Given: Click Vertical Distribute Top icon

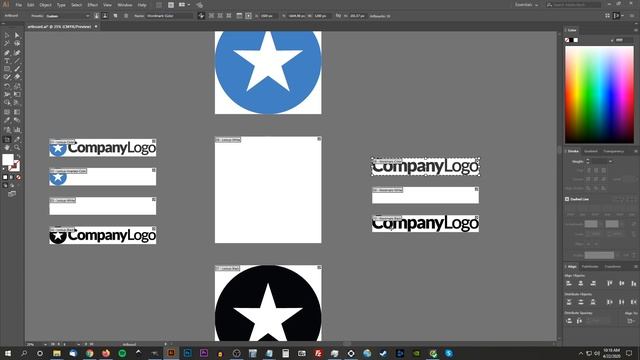Looking at the screenshot, I should coord(569,302).
